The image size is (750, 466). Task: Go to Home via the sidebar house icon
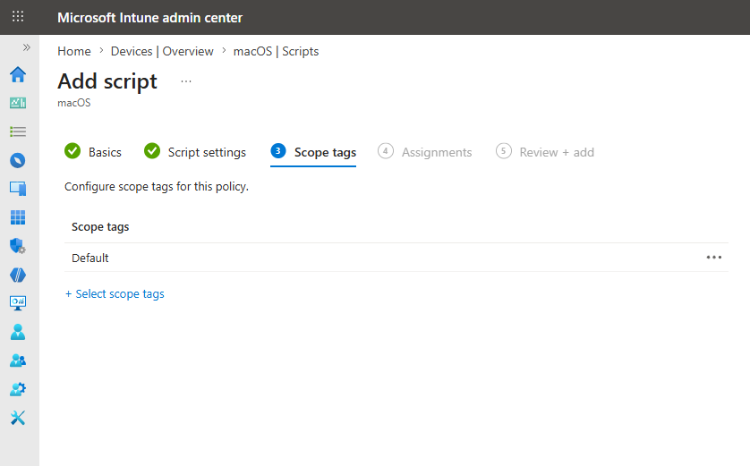tap(18, 75)
